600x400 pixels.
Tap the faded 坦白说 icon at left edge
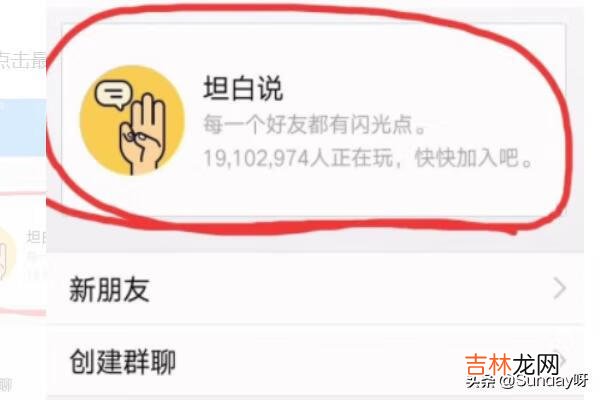pos(7,253)
